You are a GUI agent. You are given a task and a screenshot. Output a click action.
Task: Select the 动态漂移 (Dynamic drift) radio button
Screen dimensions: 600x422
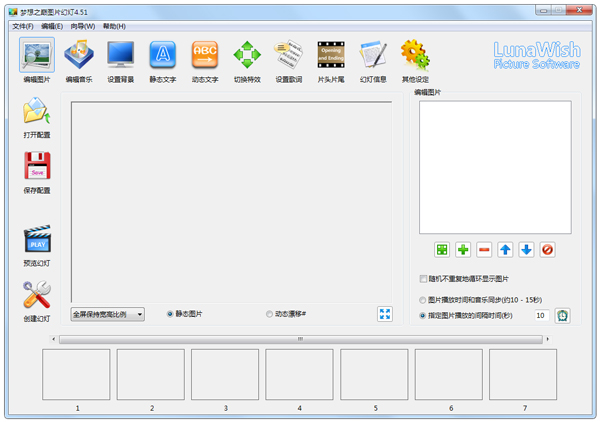click(269, 314)
